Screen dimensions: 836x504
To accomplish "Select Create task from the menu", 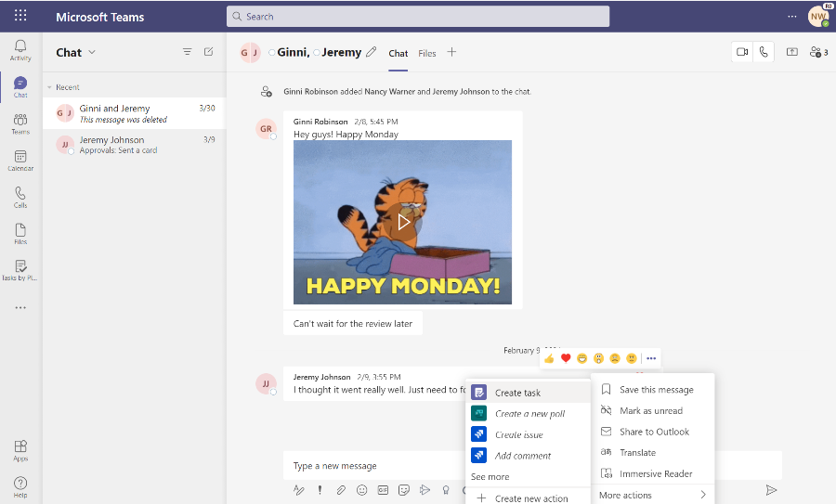I will [517, 393].
